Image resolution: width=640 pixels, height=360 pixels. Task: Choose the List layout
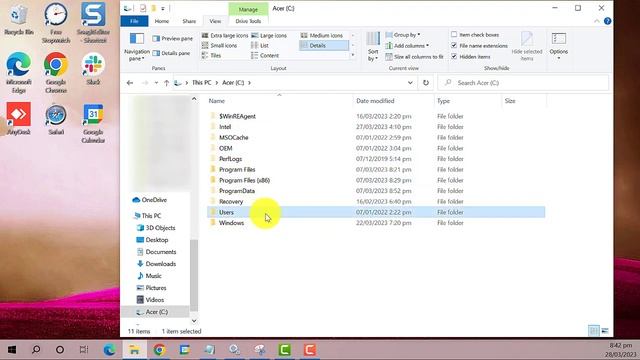tap(260, 45)
